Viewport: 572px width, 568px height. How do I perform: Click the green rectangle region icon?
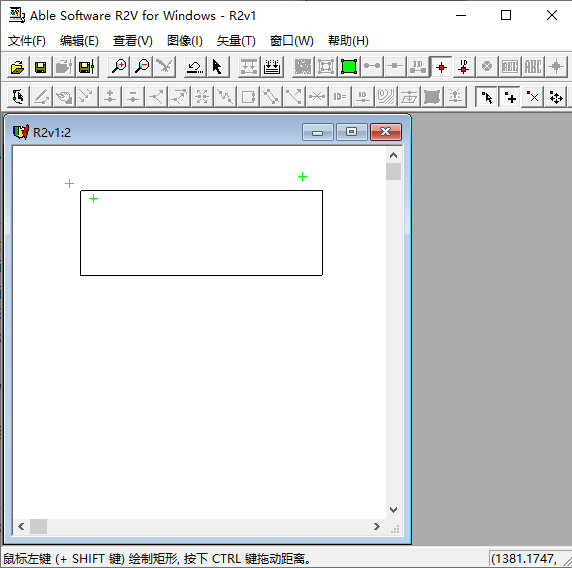click(x=349, y=67)
